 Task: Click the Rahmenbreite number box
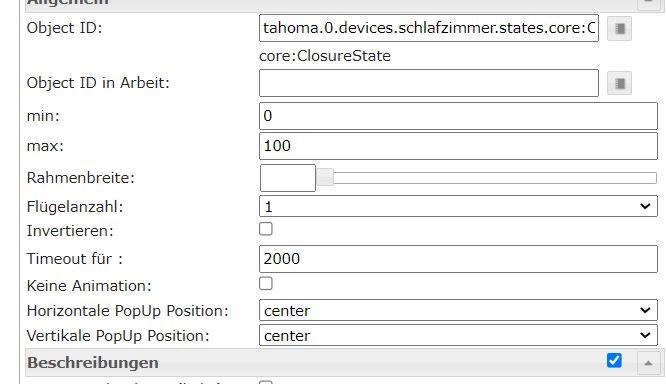pos(288,178)
